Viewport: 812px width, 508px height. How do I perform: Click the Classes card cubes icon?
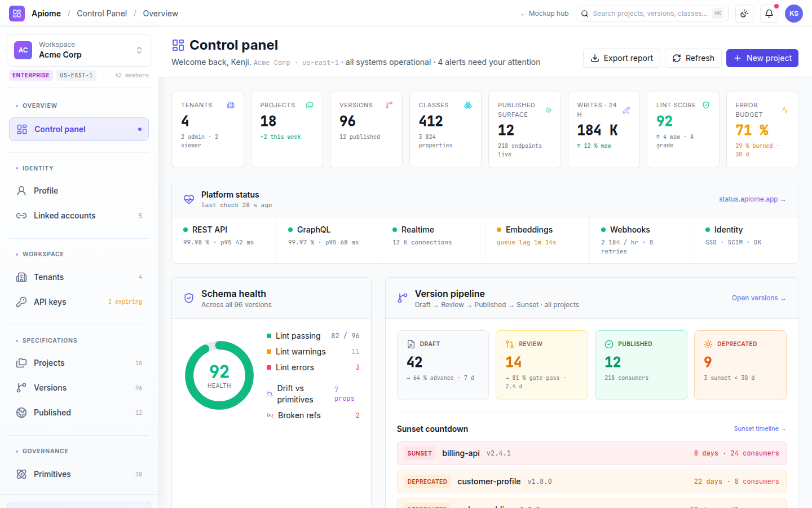468,105
